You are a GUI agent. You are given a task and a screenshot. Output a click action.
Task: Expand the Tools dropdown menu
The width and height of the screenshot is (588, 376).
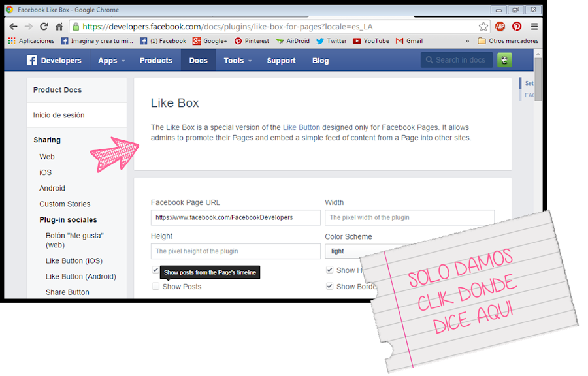238,60
